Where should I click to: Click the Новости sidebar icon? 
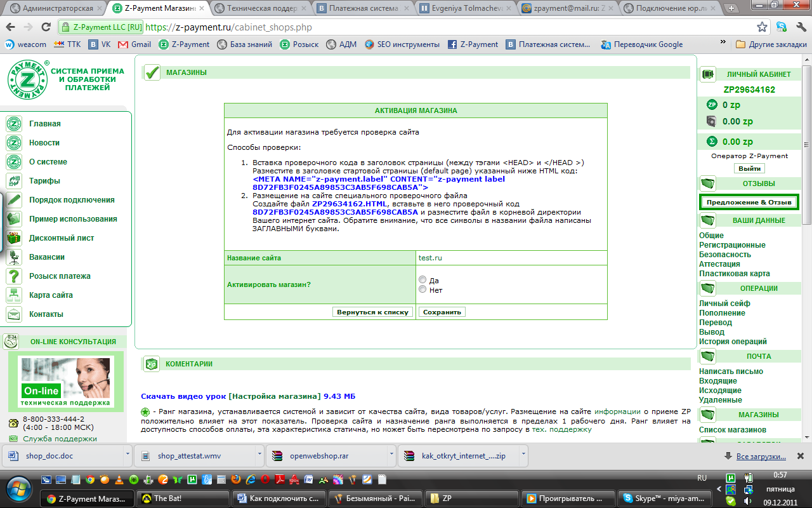point(14,143)
